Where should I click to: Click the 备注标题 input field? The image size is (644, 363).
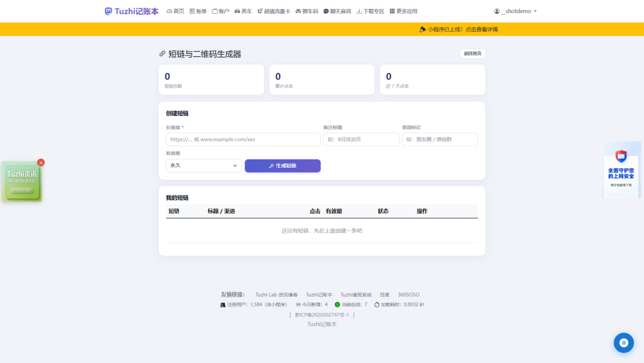(x=361, y=139)
